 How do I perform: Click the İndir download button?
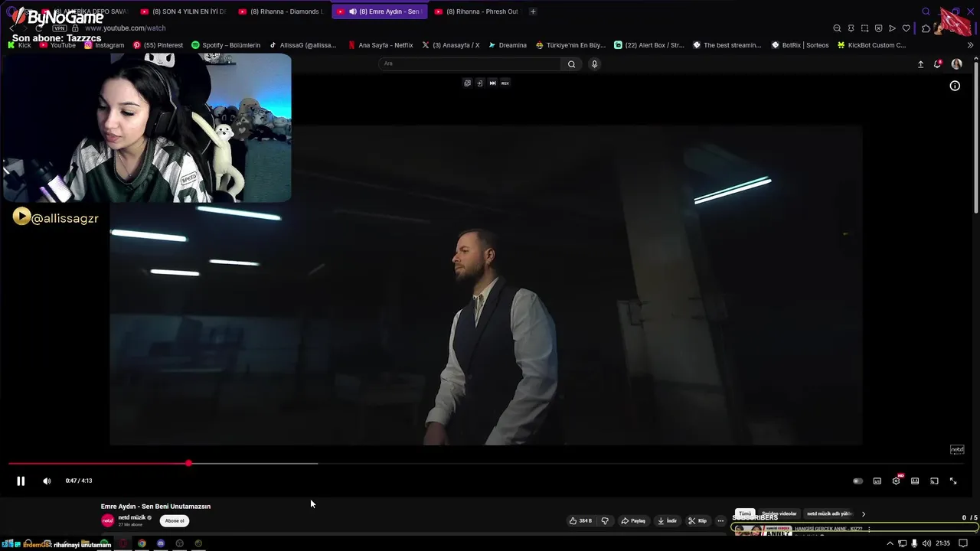(667, 521)
